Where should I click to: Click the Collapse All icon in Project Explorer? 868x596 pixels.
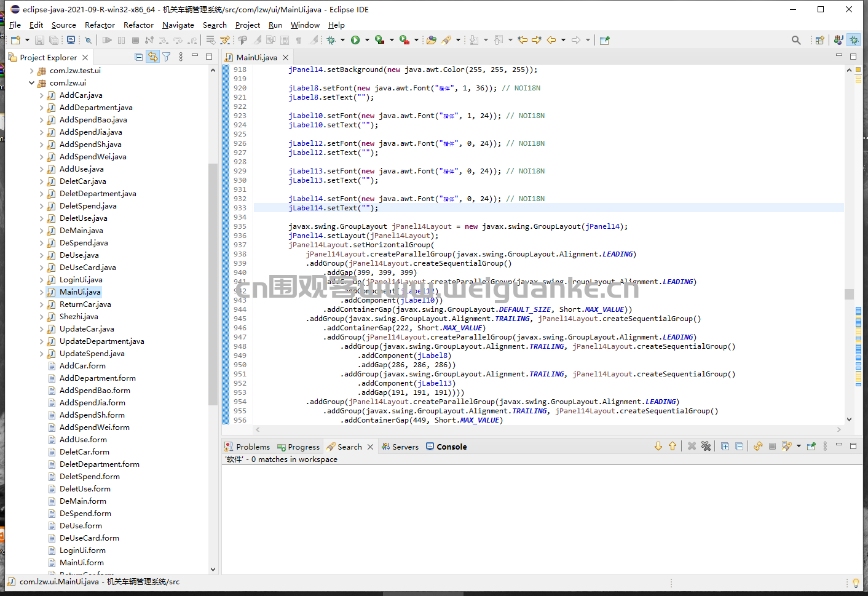click(x=139, y=57)
